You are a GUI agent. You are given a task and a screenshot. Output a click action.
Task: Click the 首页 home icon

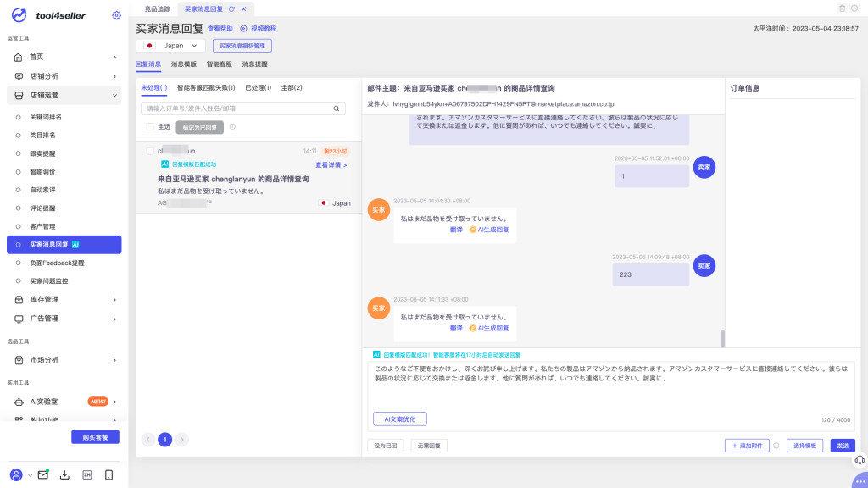(x=19, y=57)
